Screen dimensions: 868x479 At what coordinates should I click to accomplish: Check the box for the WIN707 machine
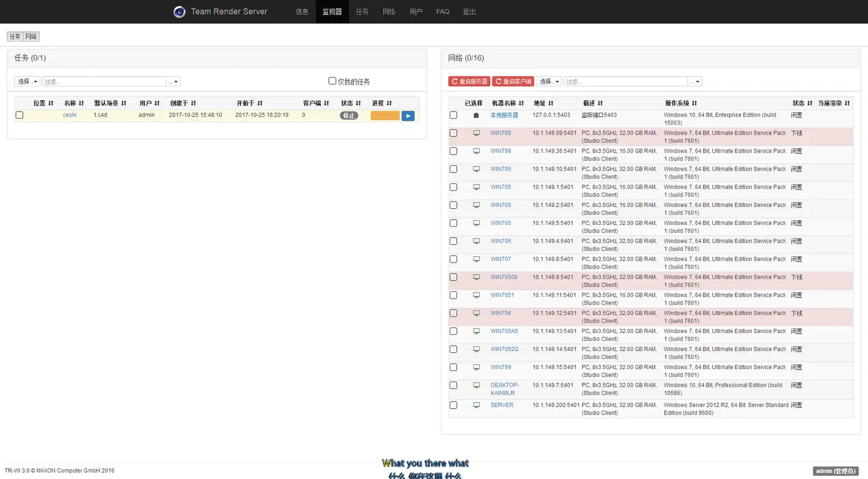[x=453, y=259]
